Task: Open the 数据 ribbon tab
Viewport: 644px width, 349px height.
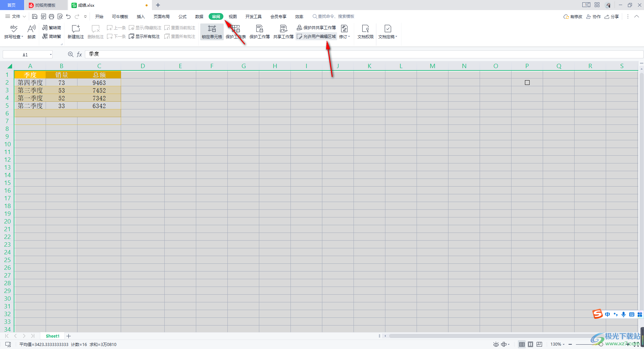Action: point(199,16)
